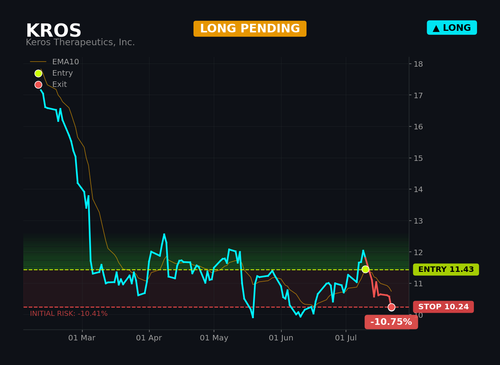Screen dimensions: 500x365
Task: Click the ENTRY 11.43 price label
Action: [x=446, y=269]
